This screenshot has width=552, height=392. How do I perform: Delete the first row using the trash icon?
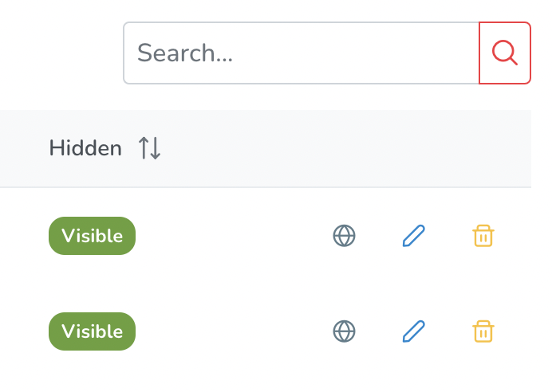click(x=483, y=236)
